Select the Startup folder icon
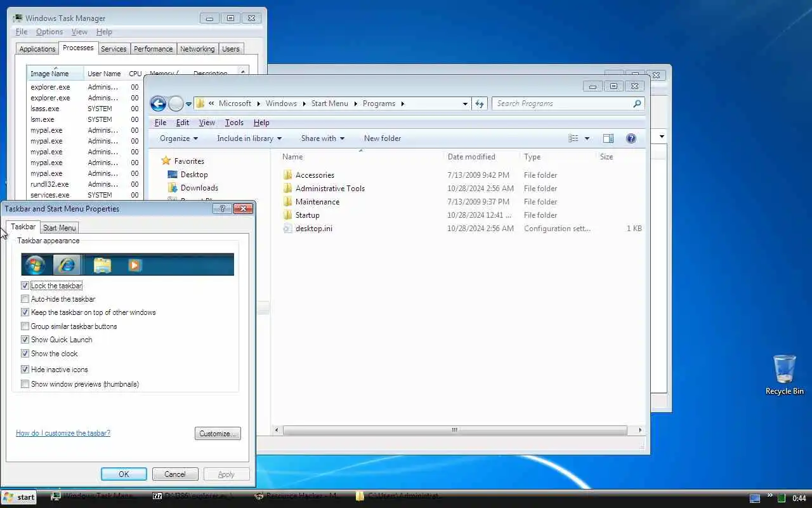 (287, 215)
